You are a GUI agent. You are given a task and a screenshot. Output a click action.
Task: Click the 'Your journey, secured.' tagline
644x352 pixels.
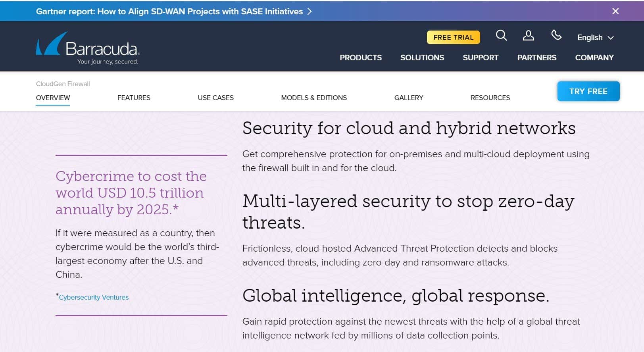pyautogui.click(x=108, y=62)
